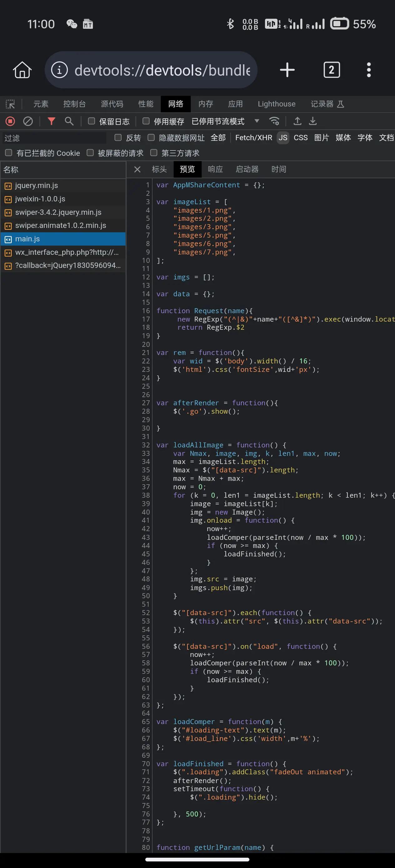
Task: Stop recording network log
Action: (x=10, y=121)
